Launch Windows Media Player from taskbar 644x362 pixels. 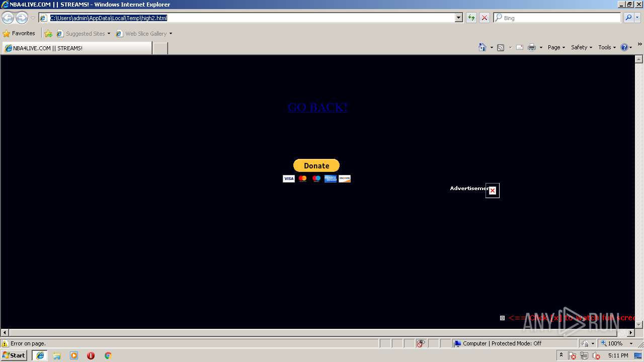pyautogui.click(x=74, y=355)
